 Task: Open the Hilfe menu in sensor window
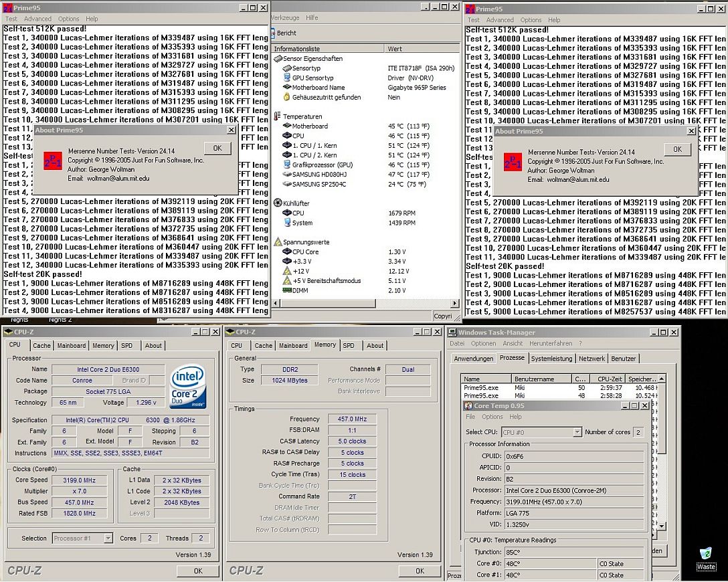[312, 17]
